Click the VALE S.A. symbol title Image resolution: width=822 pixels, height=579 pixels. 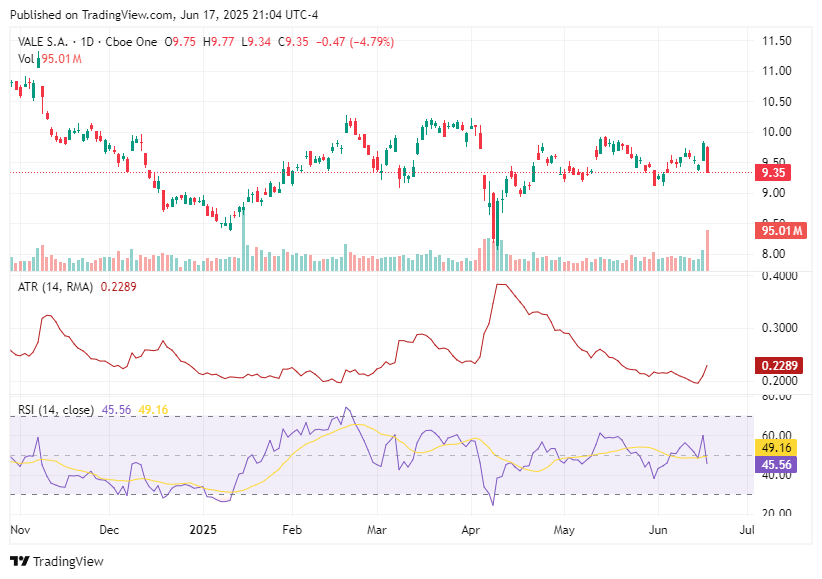(x=43, y=42)
